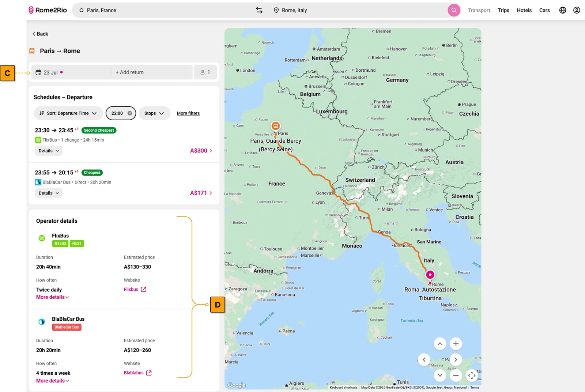Expand Details for the FlixBus schedule
This screenshot has height=392, width=585.
(48, 150)
